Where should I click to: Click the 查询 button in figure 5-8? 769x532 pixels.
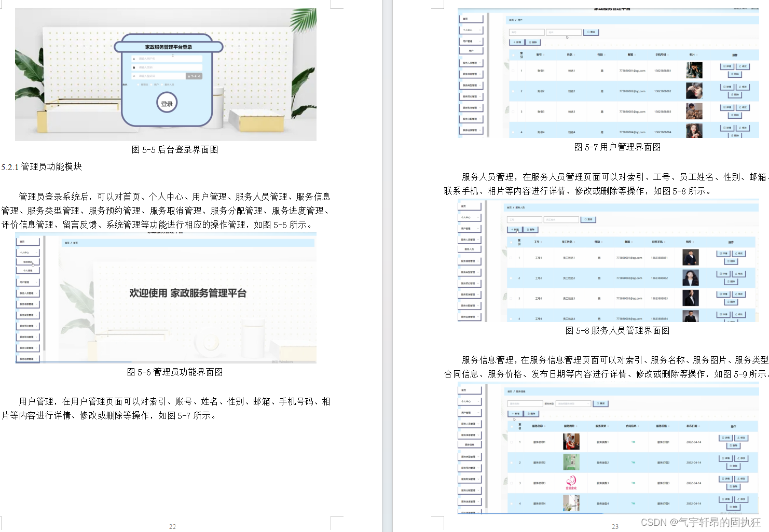coord(588,219)
